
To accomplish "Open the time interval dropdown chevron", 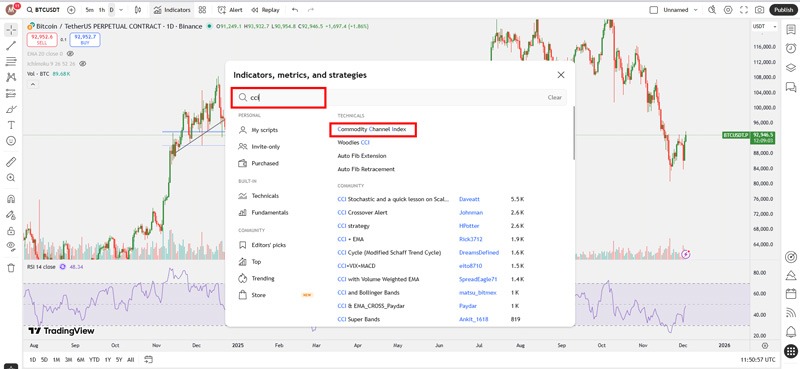I will click(x=121, y=10).
